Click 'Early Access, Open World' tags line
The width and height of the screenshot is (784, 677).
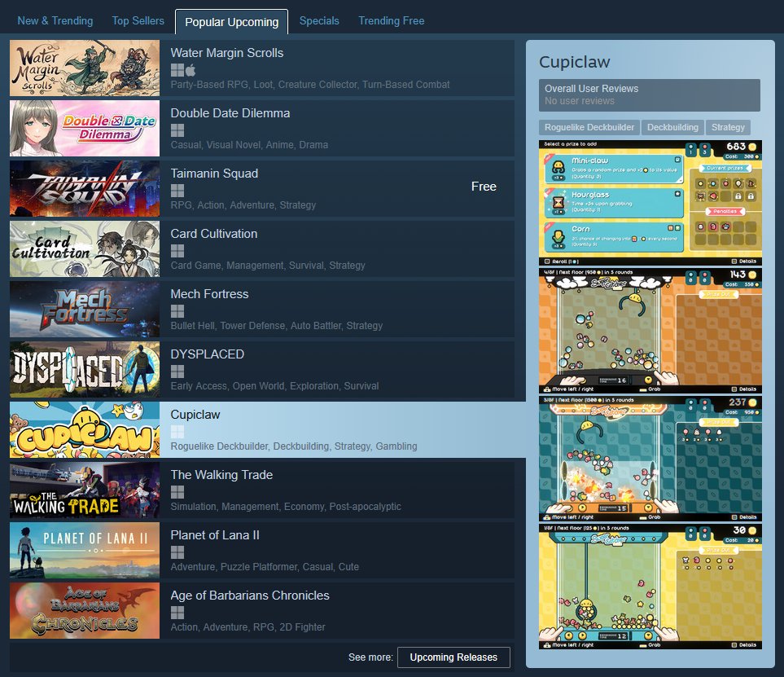click(x=274, y=386)
